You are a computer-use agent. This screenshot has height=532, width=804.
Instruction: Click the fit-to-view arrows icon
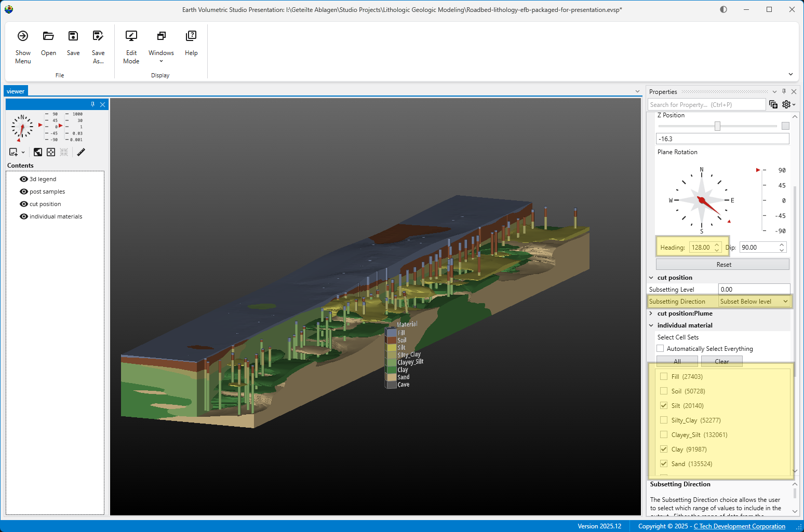(x=51, y=152)
